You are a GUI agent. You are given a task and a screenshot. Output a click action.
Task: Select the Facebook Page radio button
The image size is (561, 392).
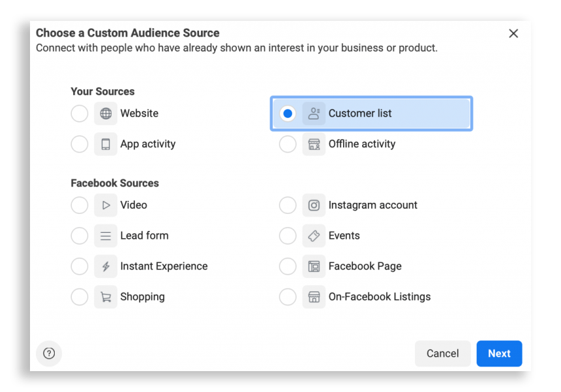(288, 267)
